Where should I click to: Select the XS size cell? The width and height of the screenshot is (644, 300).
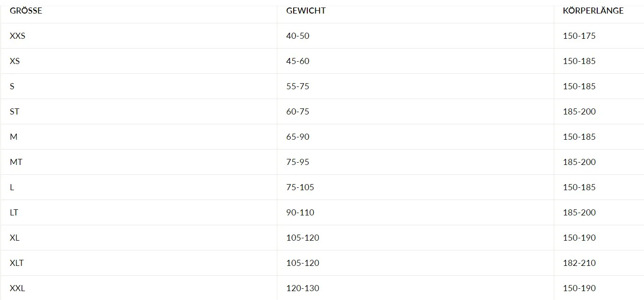[x=15, y=61]
